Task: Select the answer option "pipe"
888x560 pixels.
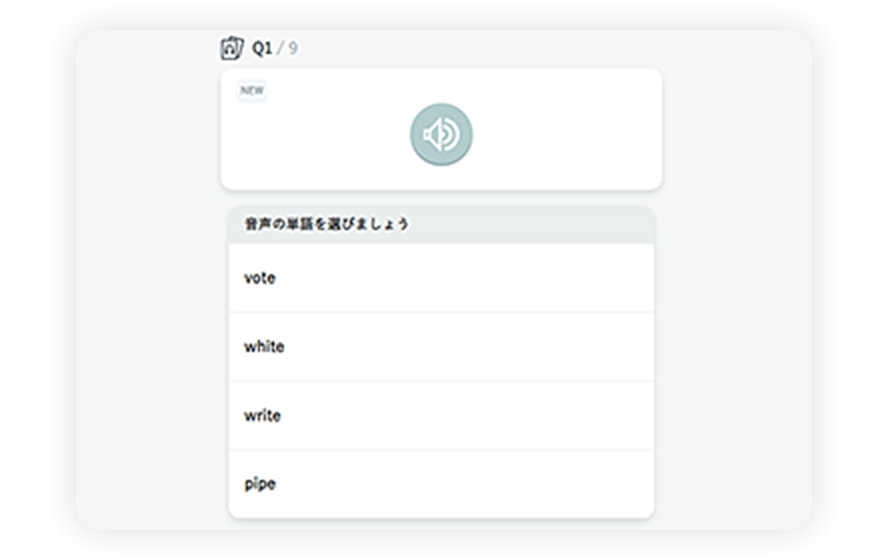Action: [x=441, y=484]
